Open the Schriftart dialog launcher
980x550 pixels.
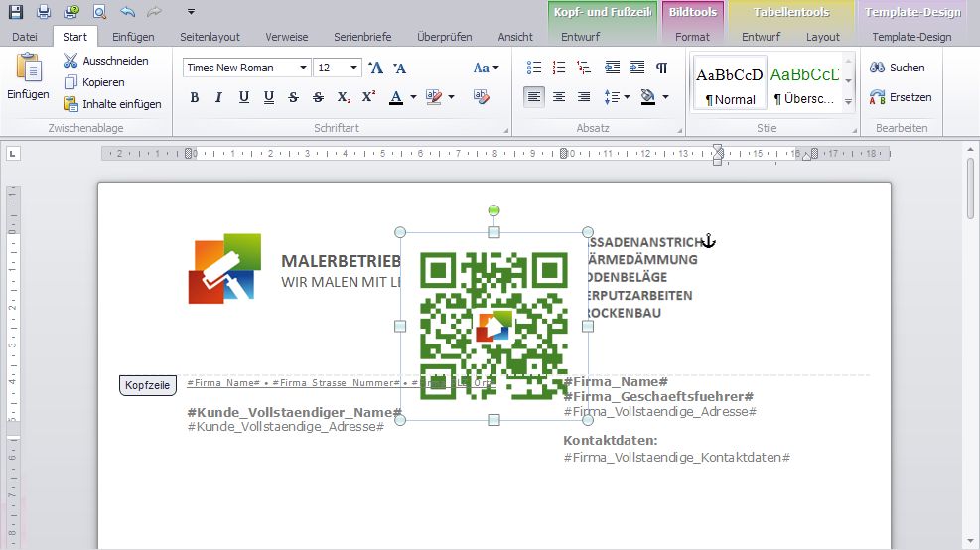click(x=505, y=130)
